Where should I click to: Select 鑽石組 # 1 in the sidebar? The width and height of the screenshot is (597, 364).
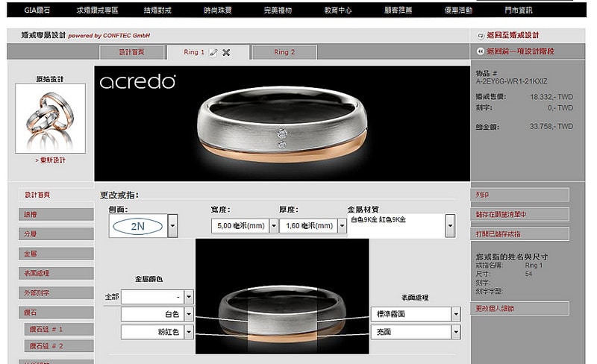(57, 329)
